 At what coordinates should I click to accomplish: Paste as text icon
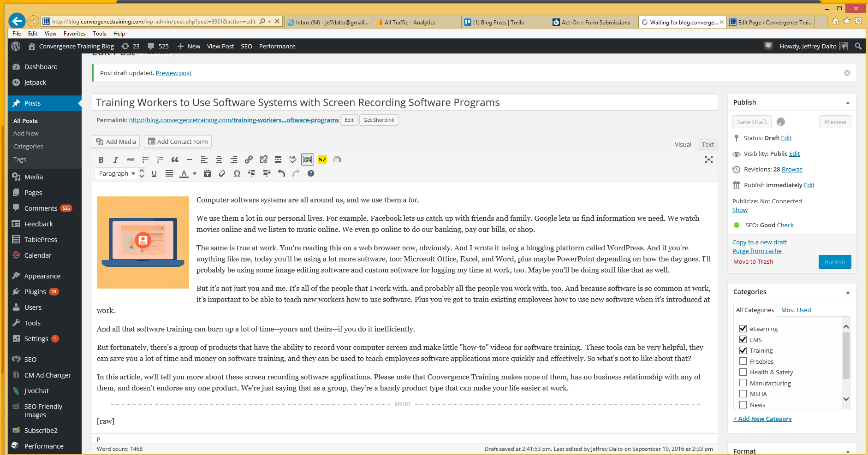point(208,173)
